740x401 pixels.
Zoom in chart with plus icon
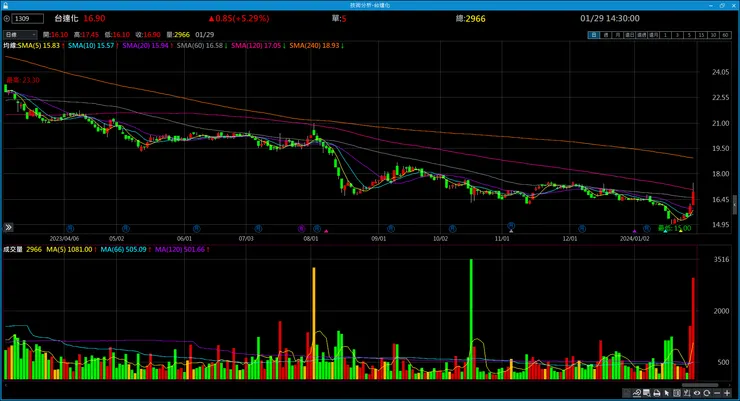(727, 393)
